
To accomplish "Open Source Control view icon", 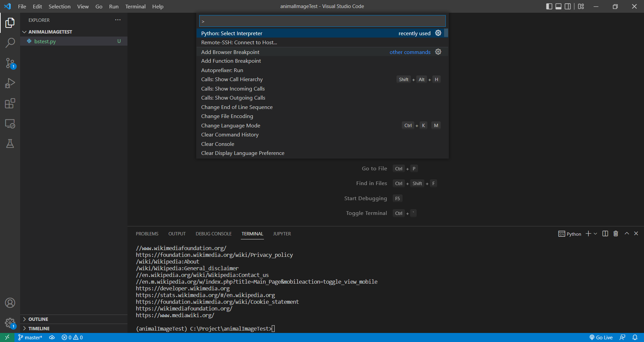I will 10,63.
